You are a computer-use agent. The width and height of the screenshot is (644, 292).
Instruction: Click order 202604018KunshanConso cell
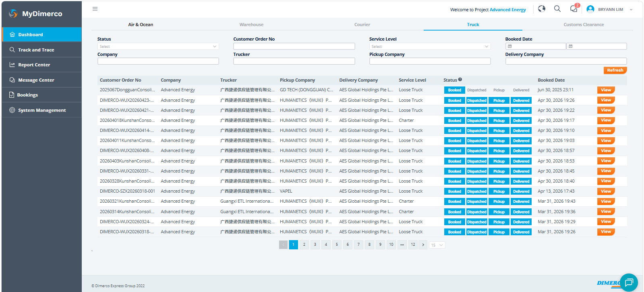pyautogui.click(x=127, y=120)
